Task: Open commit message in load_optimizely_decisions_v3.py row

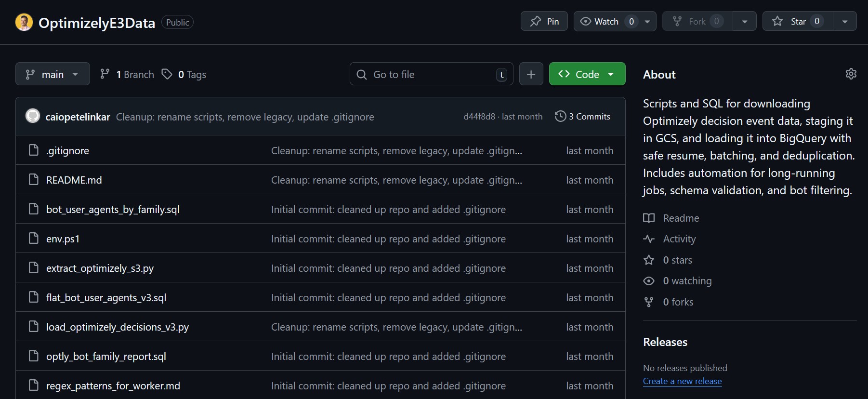Action: tap(396, 327)
